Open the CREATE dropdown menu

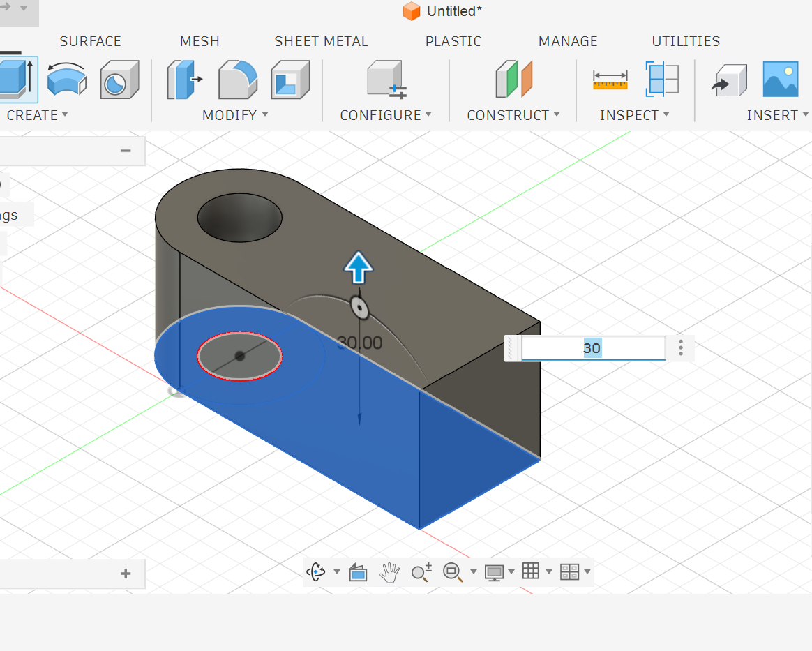[x=37, y=115]
